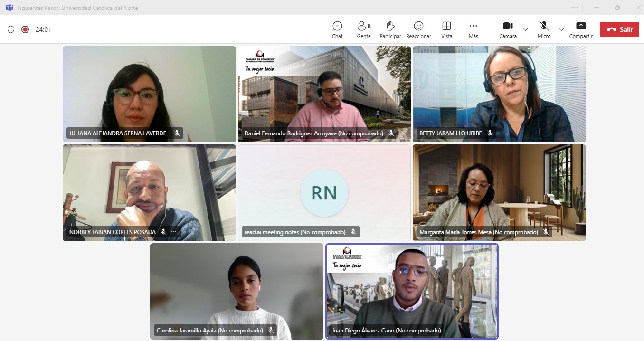Click the Microsoft Teams logo icon

(9, 8)
